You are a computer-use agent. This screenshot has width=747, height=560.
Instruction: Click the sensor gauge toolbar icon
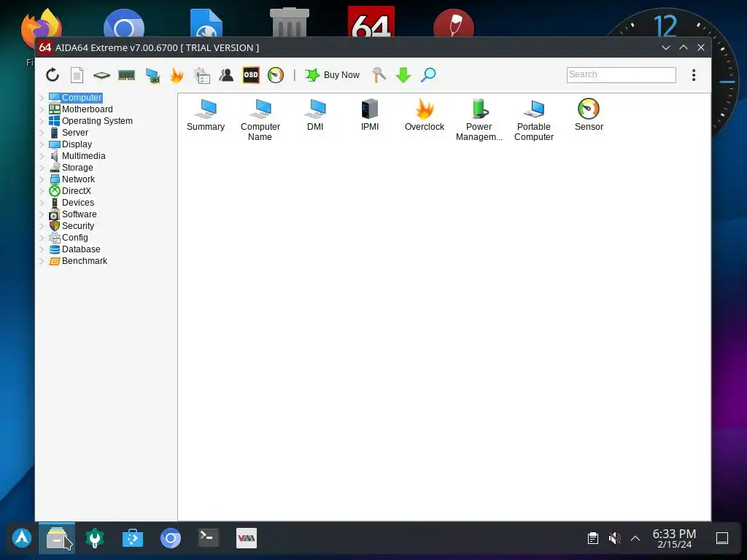pos(276,75)
